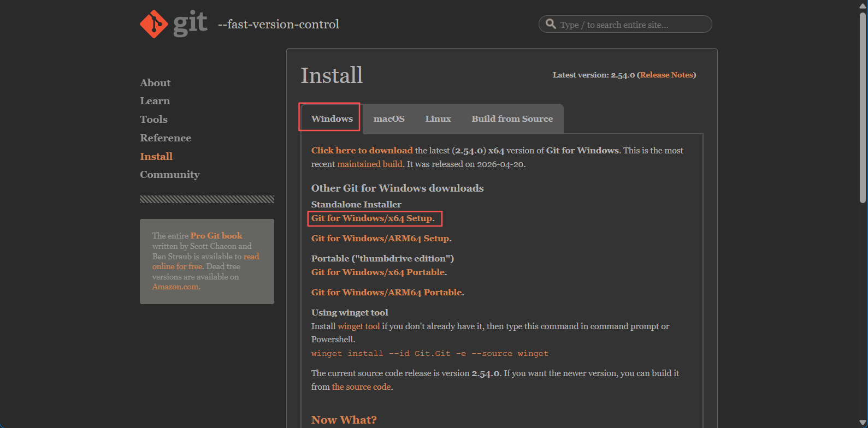Switch to the macOS tab
The width and height of the screenshot is (868, 428).
click(x=389, y=118)
